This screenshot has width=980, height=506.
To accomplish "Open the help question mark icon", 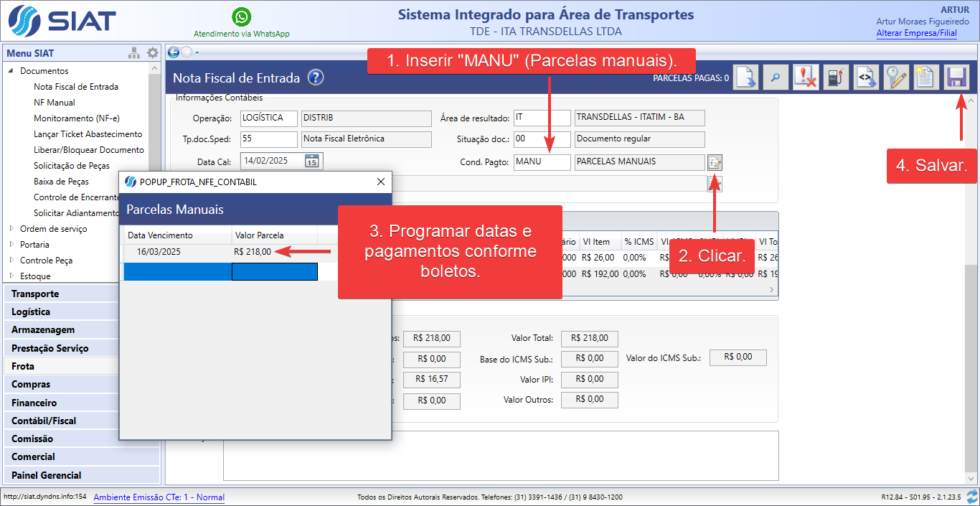I will [x=316, y=78].
